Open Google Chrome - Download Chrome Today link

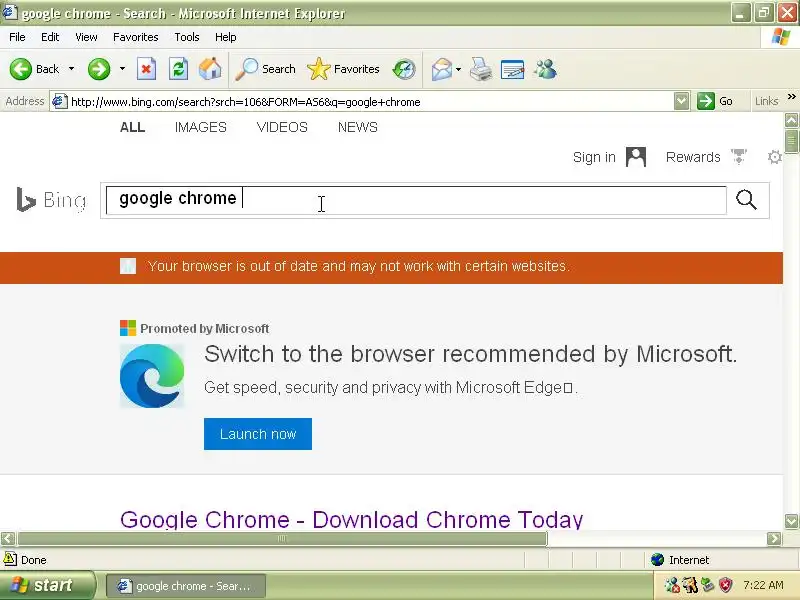click(352, 519)
